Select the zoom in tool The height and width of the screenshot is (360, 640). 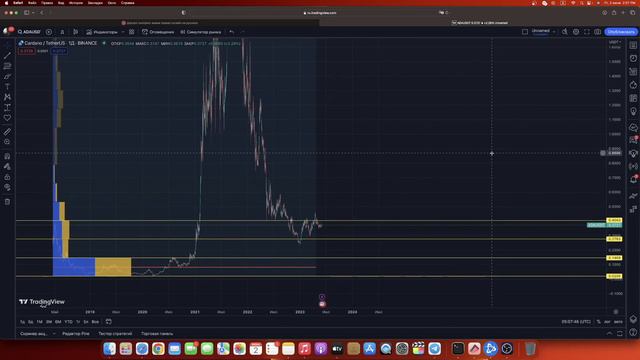pos(7,142)
